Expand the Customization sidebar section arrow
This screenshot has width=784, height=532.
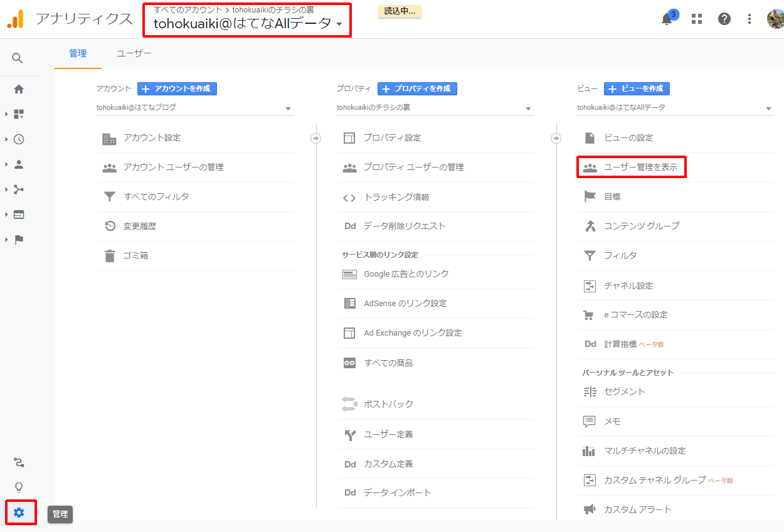pyautogui.click(x=6, y=114)
